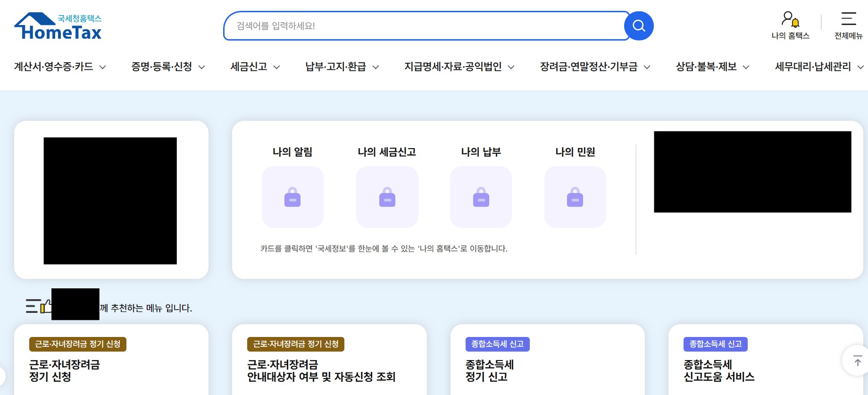Click text 께 추천하는 메뉴 입니다.
868x395 pixels.
(x=146, y=308)
